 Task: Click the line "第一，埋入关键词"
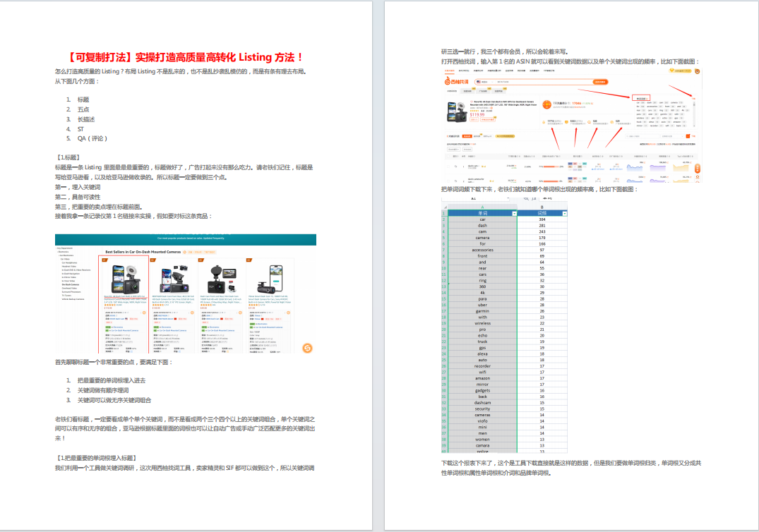coord(78,187)
